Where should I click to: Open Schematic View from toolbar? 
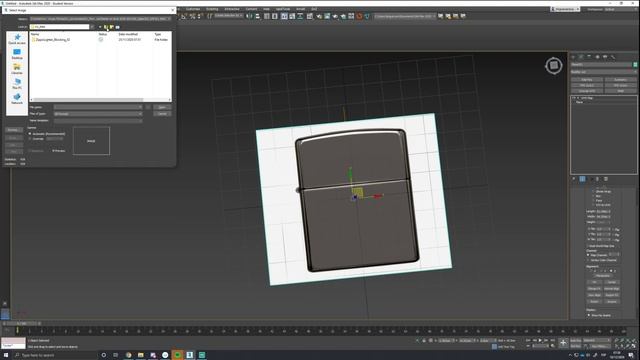point(300,16)
